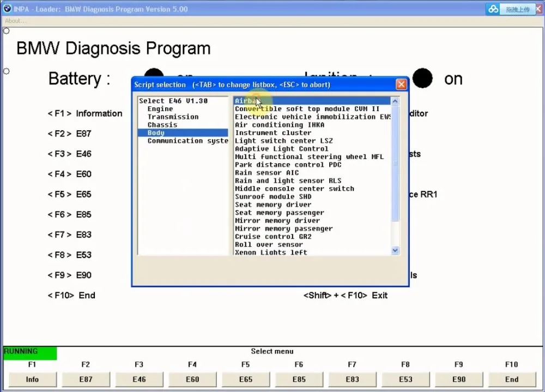545x392 pixels.
Task: Click the script list scroll up arrow
Action: point(395,101)
